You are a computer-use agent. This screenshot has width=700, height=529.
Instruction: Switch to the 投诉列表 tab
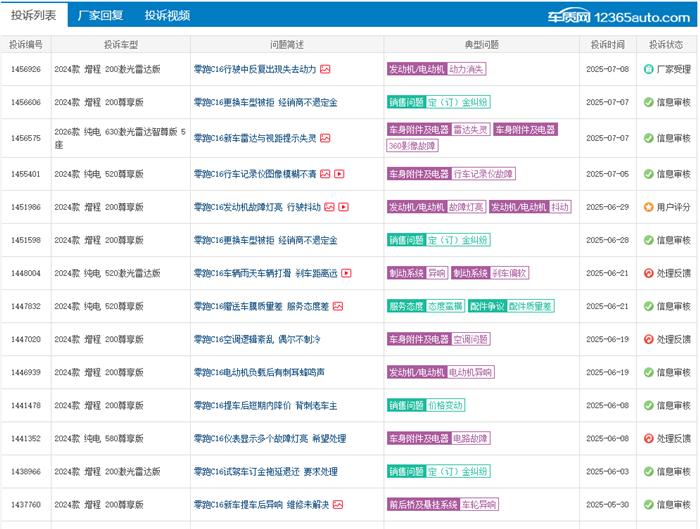[33, 15]
